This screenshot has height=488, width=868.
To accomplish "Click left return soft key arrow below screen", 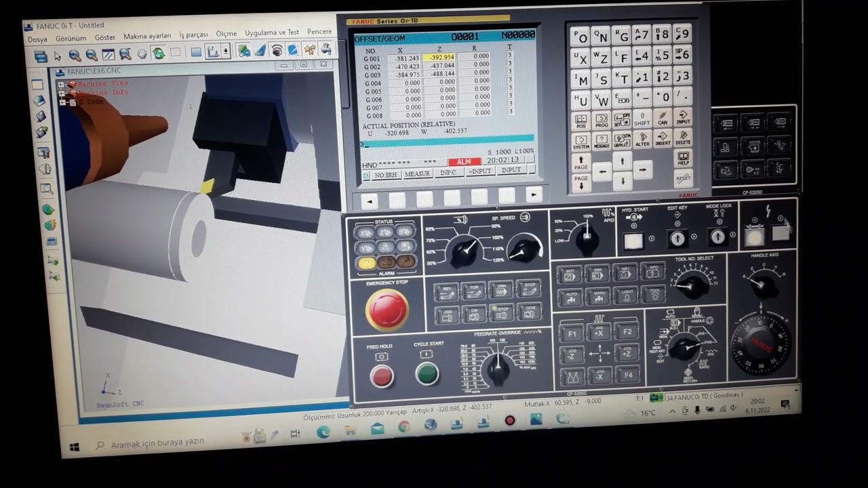I will click(x=369, y=201).
